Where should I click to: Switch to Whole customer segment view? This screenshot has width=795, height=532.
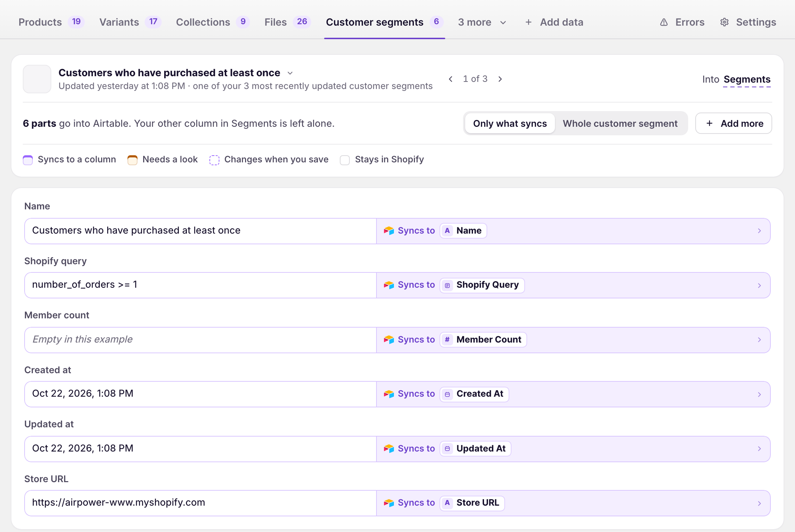click(x=620, y=124)
